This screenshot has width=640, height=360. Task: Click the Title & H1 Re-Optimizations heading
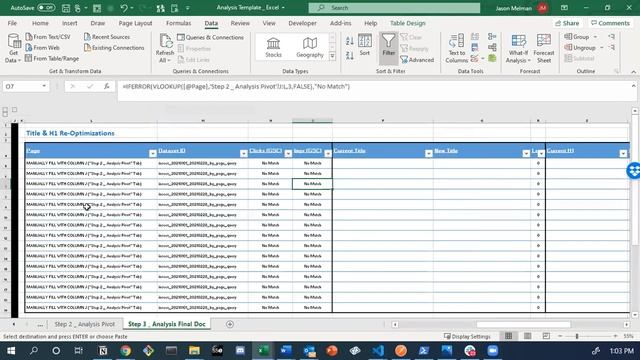tap(70, 133)
